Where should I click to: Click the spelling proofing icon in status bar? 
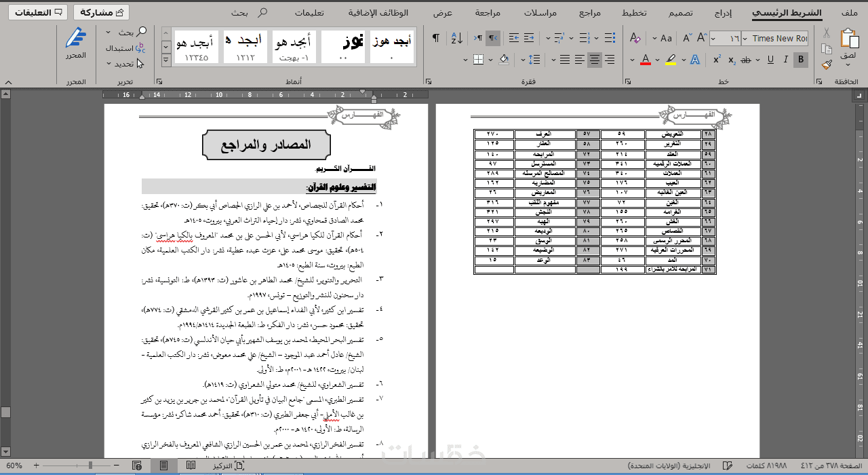pos(728,465)
